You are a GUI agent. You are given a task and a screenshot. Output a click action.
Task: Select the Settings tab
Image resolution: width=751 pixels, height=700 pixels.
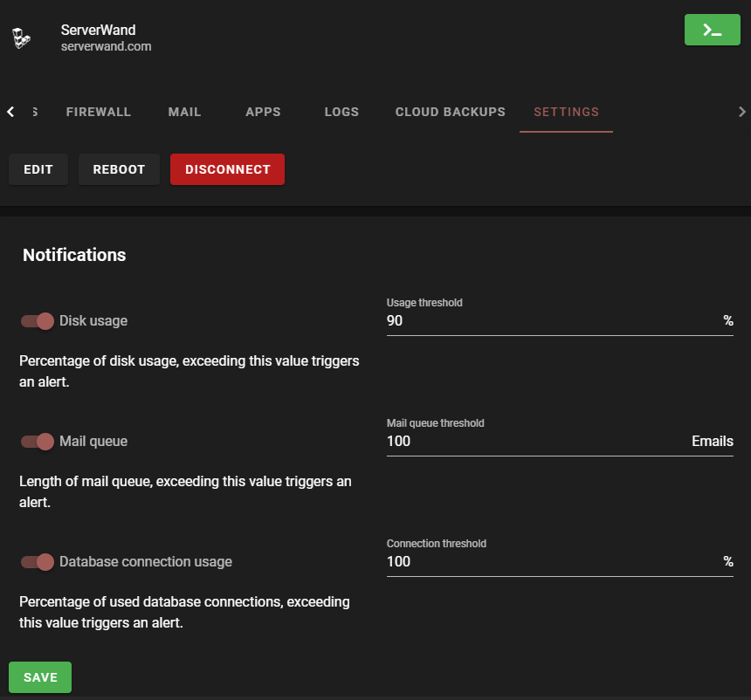click(566, 112)
